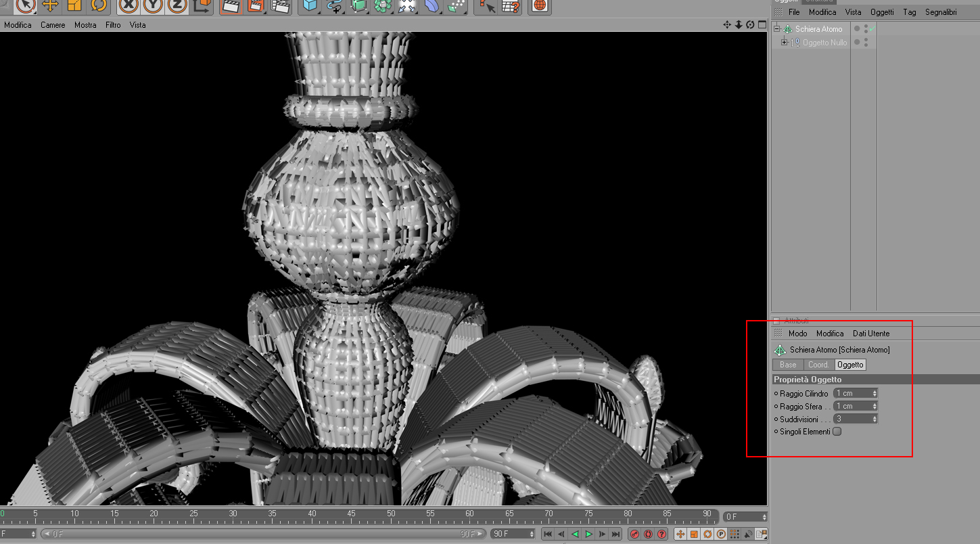Viewport: 980px width, 544px height.
Task: Open the spline drawing tool
Action: click(x=334, y=5)
